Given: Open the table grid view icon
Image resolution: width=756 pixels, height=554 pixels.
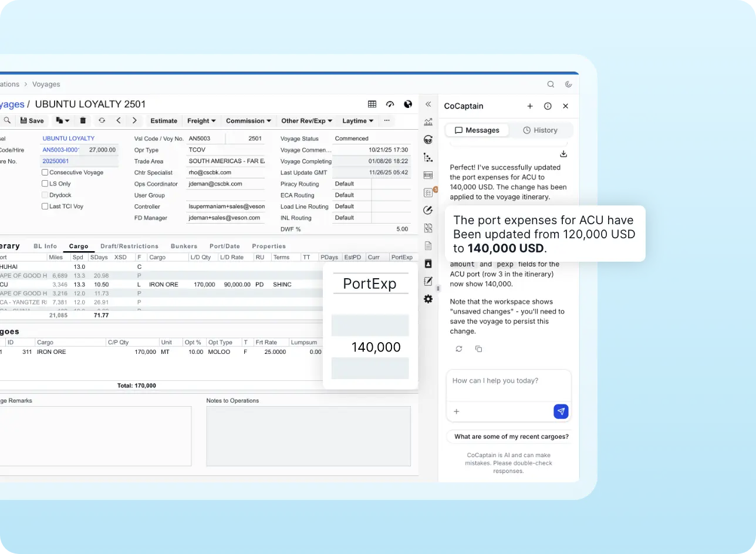Looking at the screenshot, I should click(372, 104).
